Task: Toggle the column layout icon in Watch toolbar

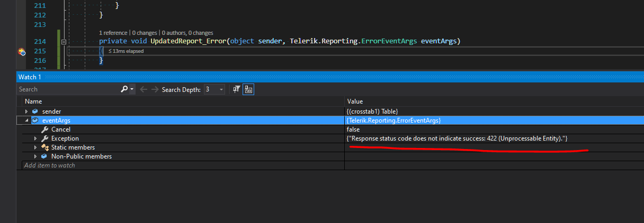Action: tap(248, 89)
